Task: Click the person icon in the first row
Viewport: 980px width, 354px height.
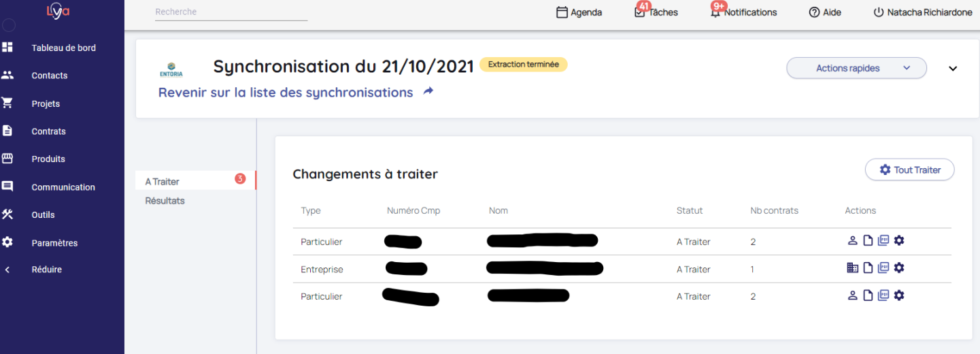Action: (852, 240)
